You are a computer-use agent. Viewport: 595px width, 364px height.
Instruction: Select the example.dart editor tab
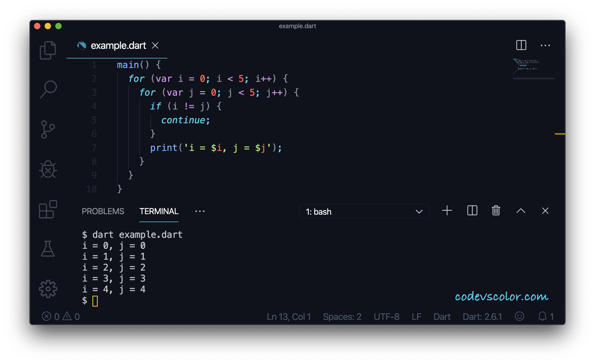coord(118,45)
